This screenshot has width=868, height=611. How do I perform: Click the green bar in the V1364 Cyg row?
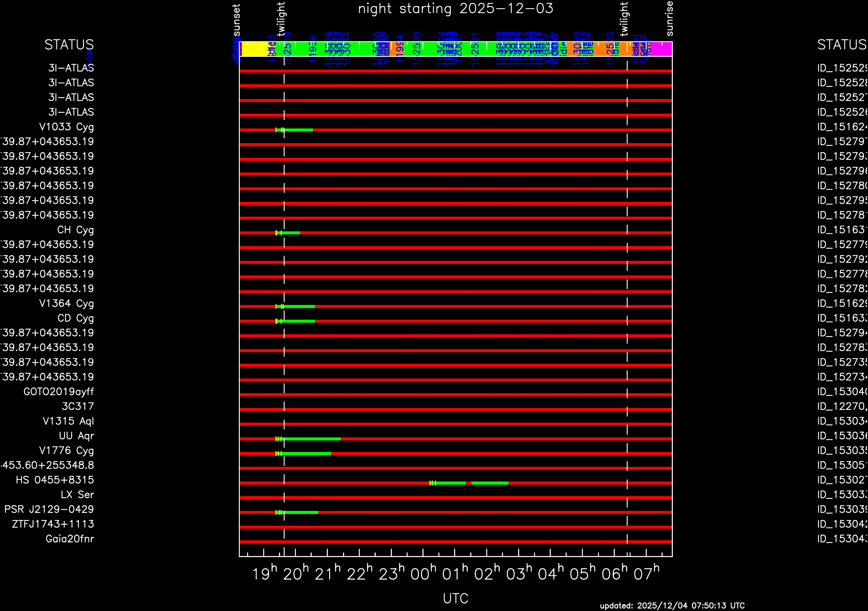coord(299,306)
